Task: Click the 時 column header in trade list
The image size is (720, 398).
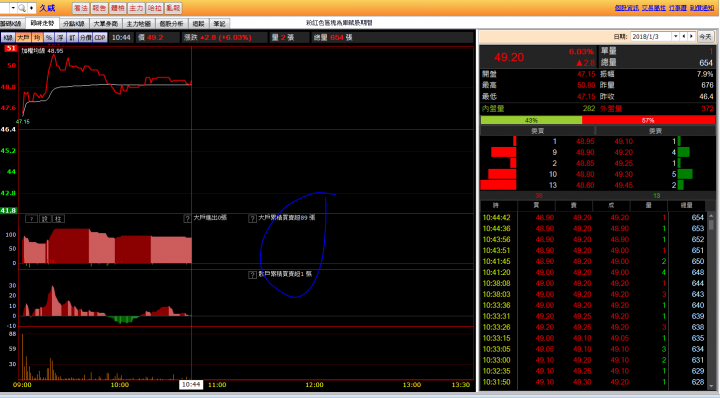Action: [x=495, y=205]
